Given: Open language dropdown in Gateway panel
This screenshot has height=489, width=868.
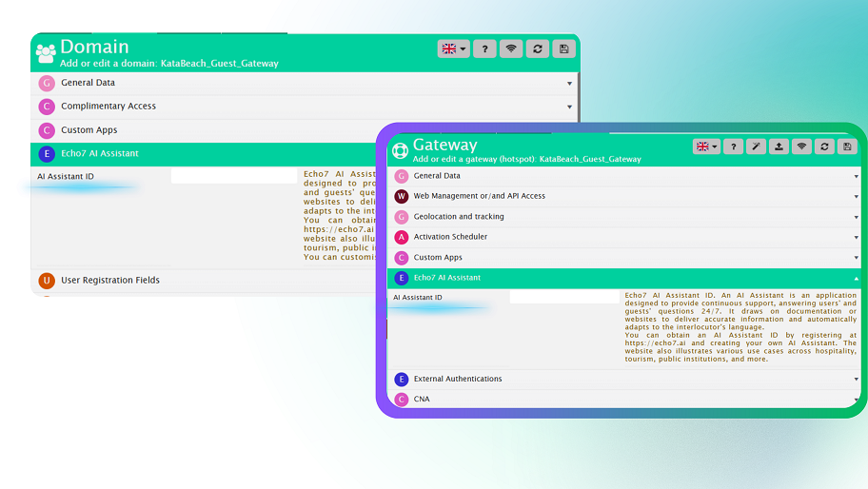Looking at the screenshot, I should pyautogui.click(x=706, y=147).
